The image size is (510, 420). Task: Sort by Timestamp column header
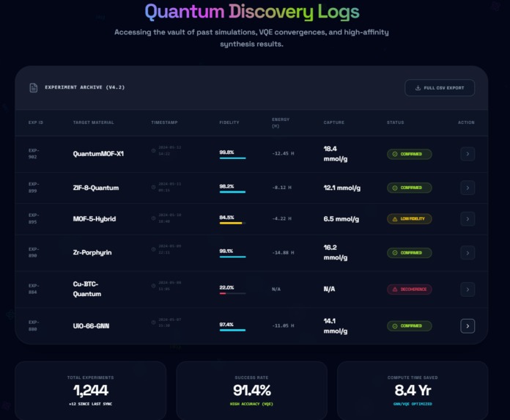[164, 122]
